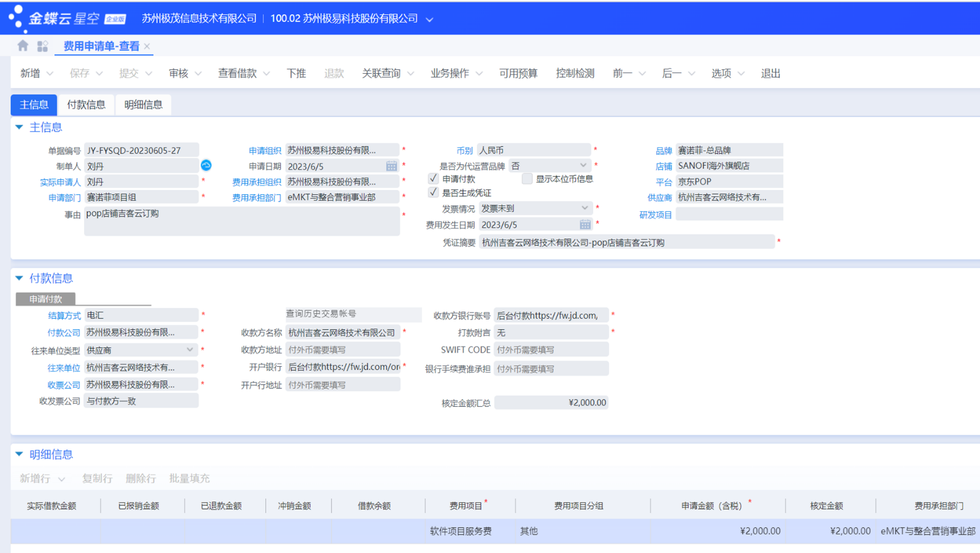Image resolution: width=980 pixels, height=553 pixels.
Task: Click the 费用项目 column header
Action: point(466,506)
